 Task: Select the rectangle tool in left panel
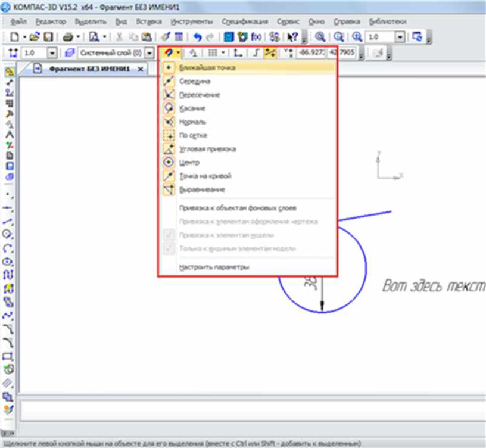8,356
